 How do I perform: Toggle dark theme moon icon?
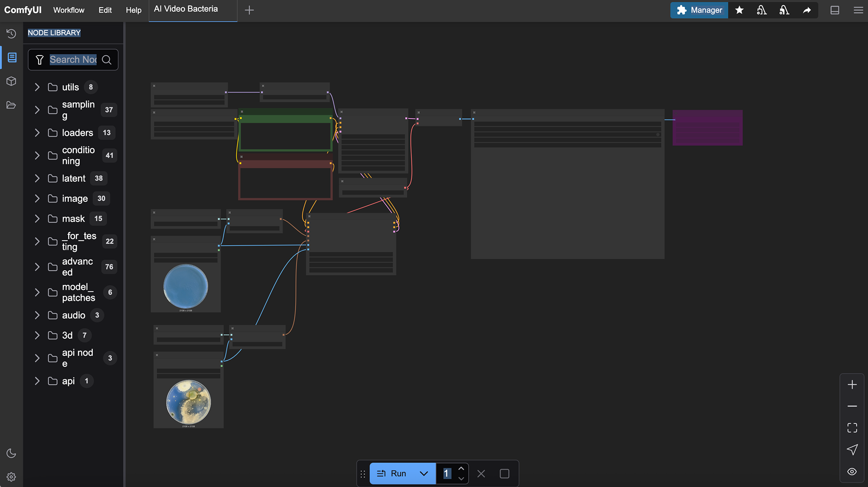pyautogui.click(x=11, y=453)
